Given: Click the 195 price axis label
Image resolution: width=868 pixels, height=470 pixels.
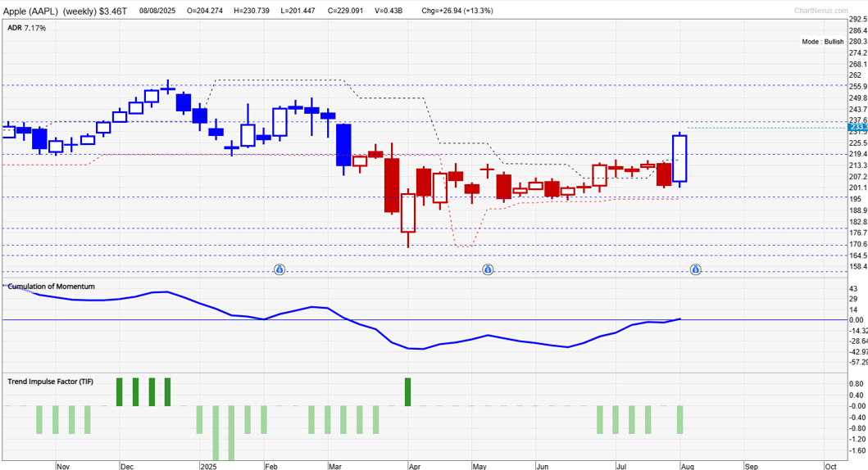Looking at the screenshot, I should [855, 199].
